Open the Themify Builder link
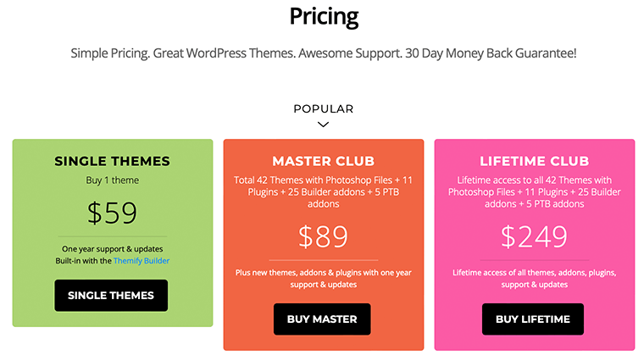This screenshot has height=355, width=644. (x=142, y=260)
